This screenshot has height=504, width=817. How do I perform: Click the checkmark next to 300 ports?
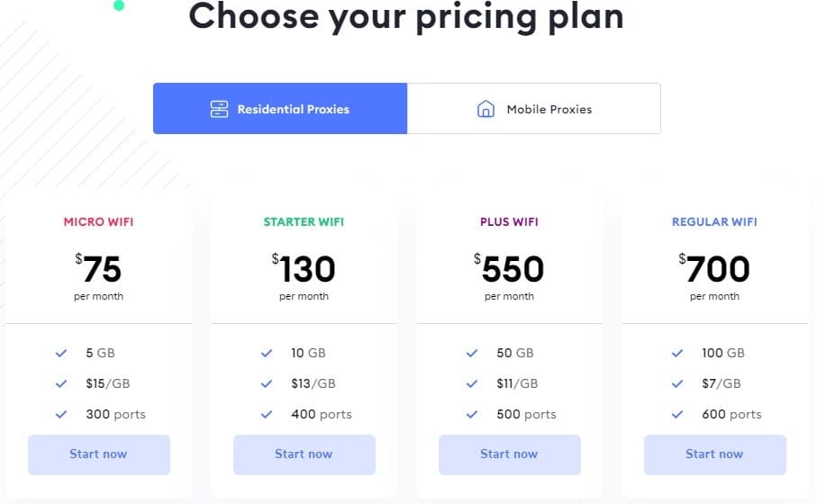pyautogui.click(x=61, y=414)
